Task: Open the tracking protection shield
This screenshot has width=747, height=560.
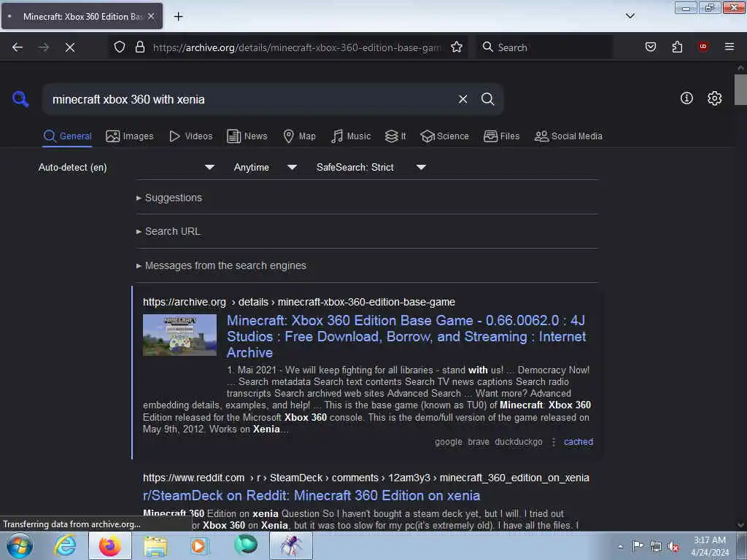Action: click(120, 47)
